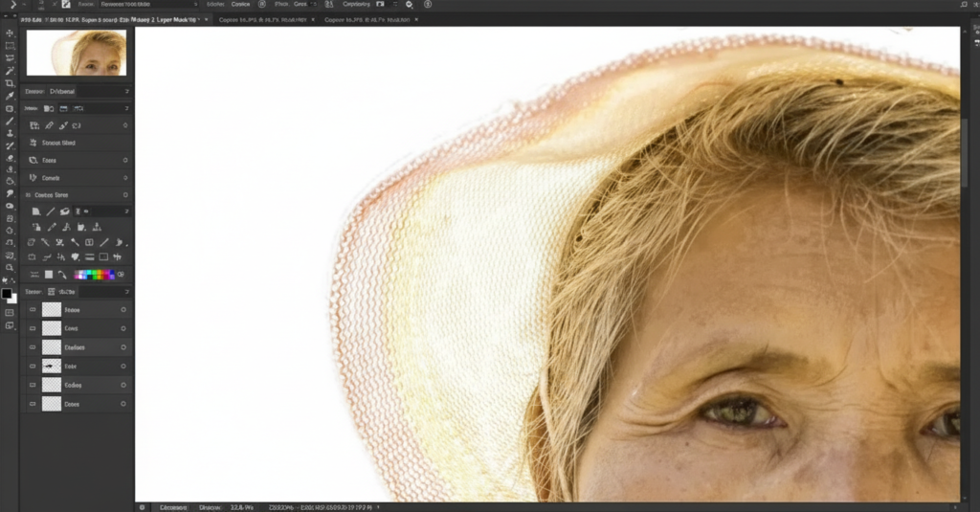980x512 pixels.
Task: Click the gray square icon left of the color strip
Action: (49, 275)
